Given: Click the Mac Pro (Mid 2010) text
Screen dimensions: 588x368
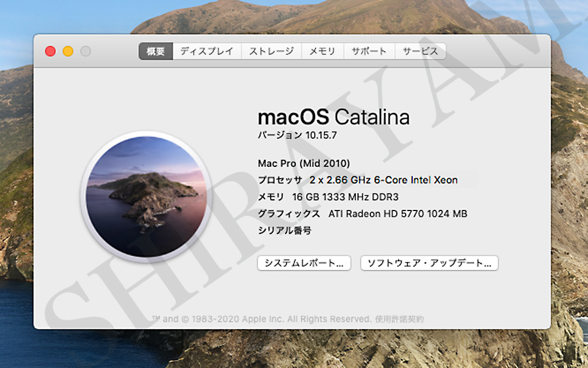Looking at the screenshot, I should pos(304,163).
